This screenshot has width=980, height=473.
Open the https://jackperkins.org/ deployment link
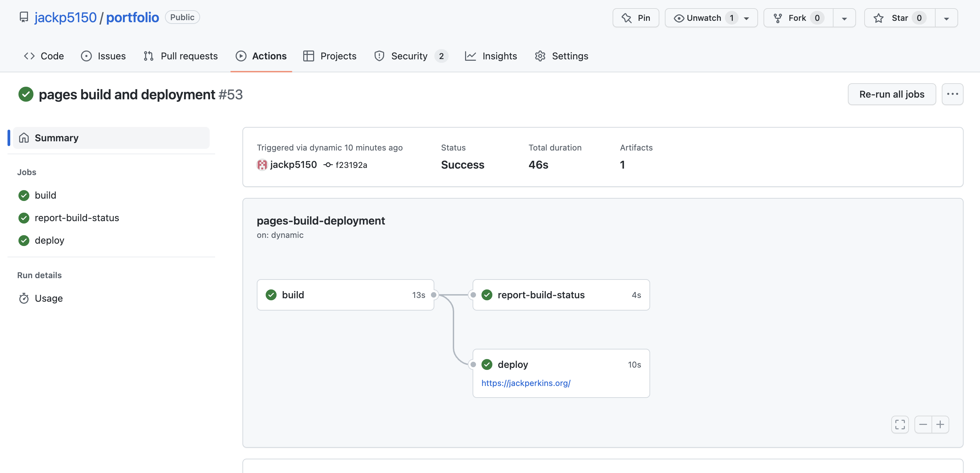[x=526, y=383]
